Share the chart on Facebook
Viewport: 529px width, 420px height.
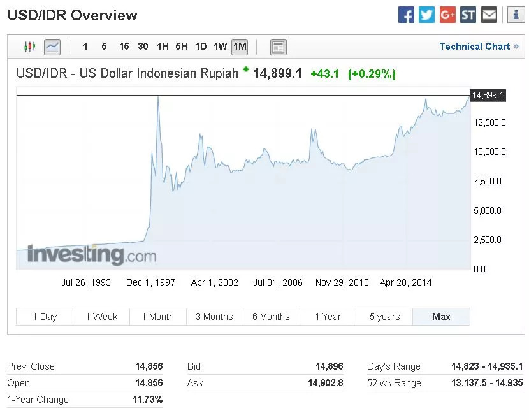tap(406, 15)
